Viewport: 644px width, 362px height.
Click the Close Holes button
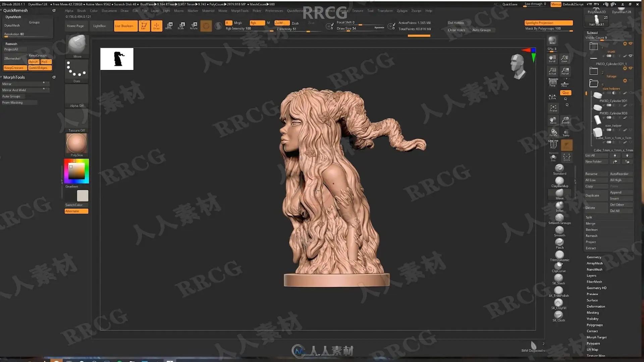pos(456,30)
